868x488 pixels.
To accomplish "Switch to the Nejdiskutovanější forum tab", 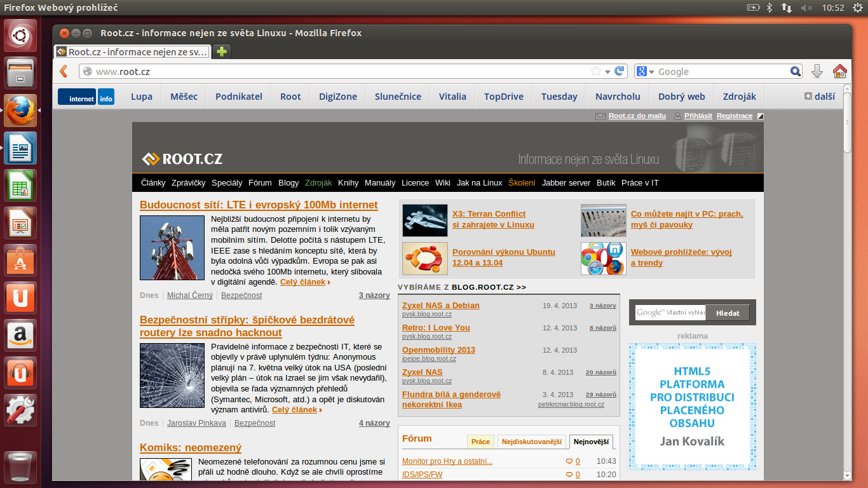I will pyautogui.click(x=532, y=441).
